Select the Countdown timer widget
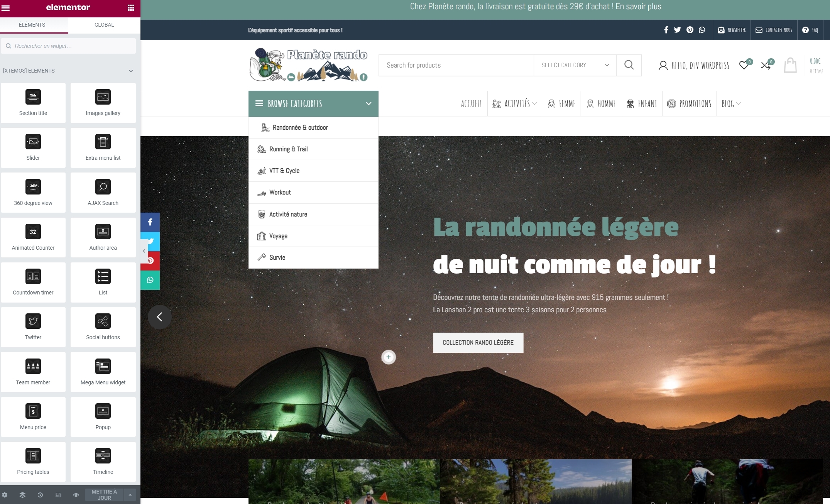 click(33, 282)
